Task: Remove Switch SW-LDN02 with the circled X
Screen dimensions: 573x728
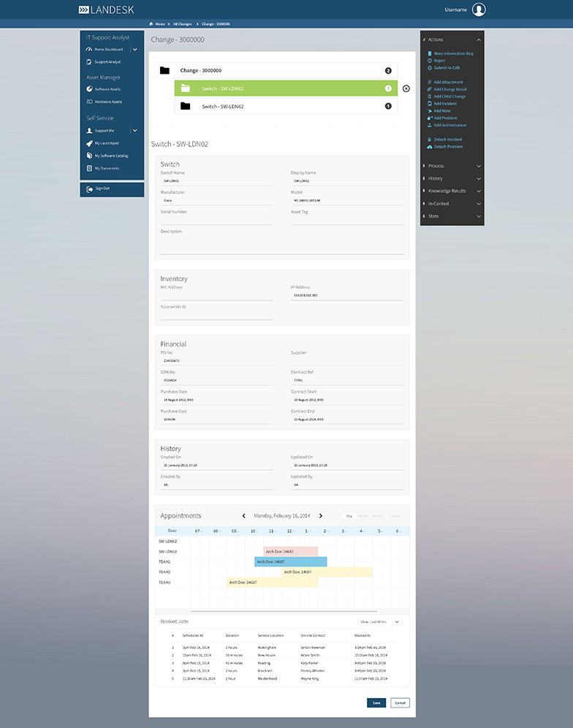Action: pos(406,88)
